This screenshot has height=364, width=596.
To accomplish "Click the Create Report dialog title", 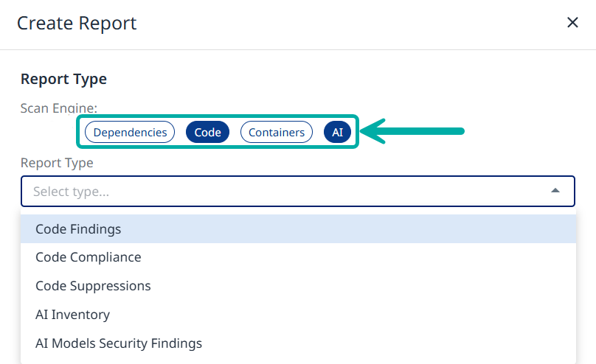I will tap(77, 24).
